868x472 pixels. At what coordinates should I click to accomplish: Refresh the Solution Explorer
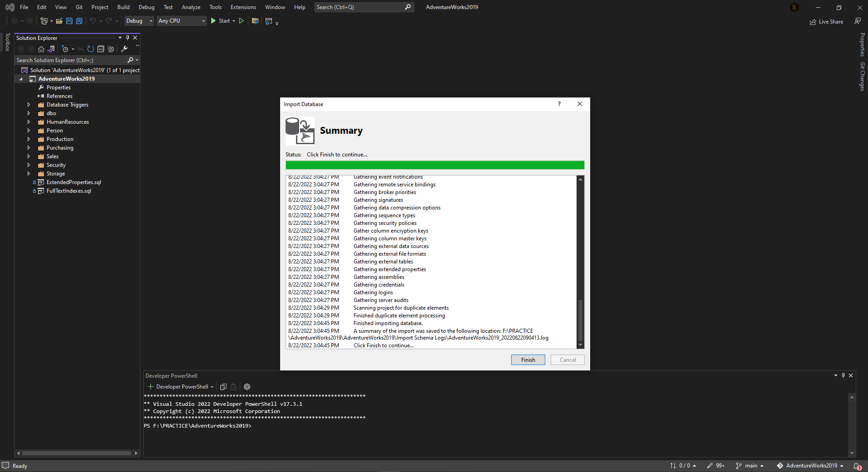(90, 49)
